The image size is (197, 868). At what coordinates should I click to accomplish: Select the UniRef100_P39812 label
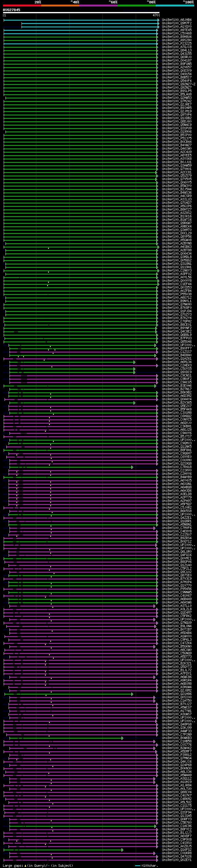click(x=176, y=755)
